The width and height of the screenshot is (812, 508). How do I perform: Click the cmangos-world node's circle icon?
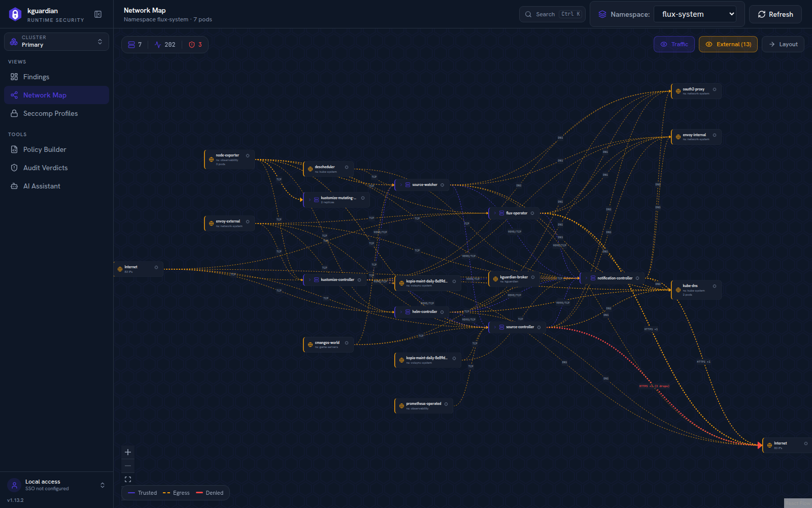click(x=347, y=343)
